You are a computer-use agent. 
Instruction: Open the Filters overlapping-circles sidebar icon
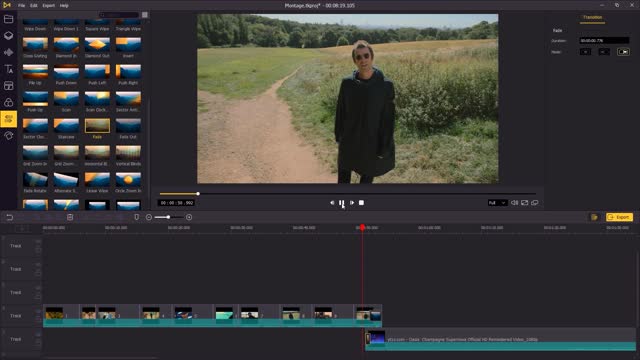tap(8, 102)
